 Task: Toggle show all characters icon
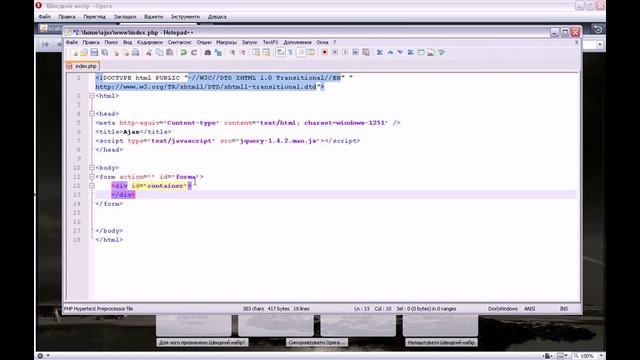point(290,53)
